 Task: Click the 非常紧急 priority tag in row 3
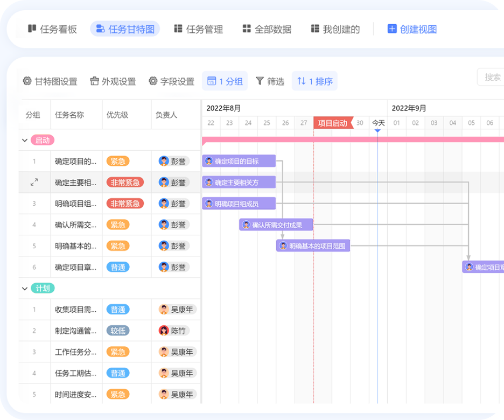[125, 204]
